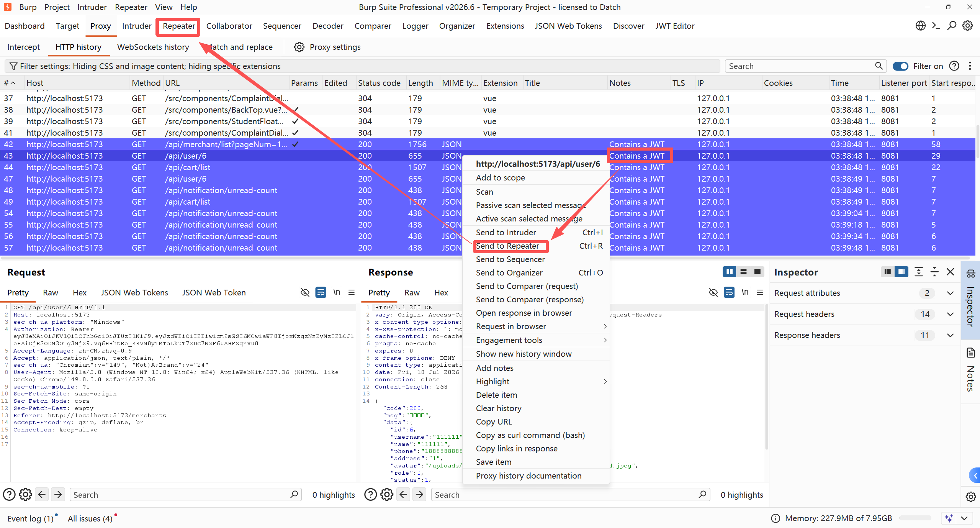Select history row 48 notification/unread-count
980x528 pixels.
488,190
